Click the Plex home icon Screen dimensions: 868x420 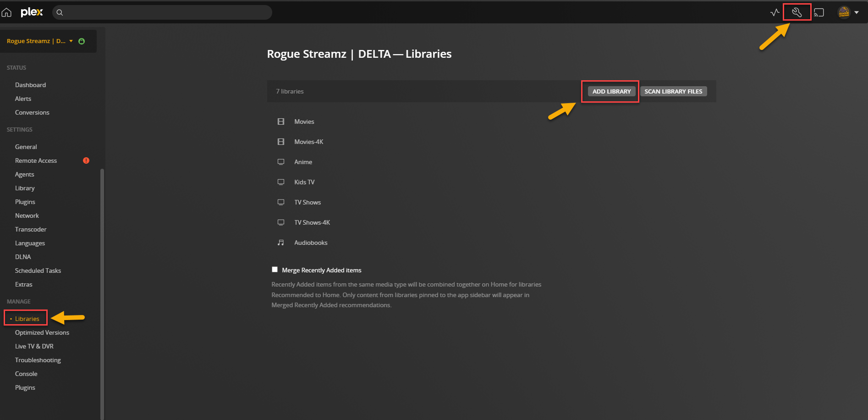point(6,12)
